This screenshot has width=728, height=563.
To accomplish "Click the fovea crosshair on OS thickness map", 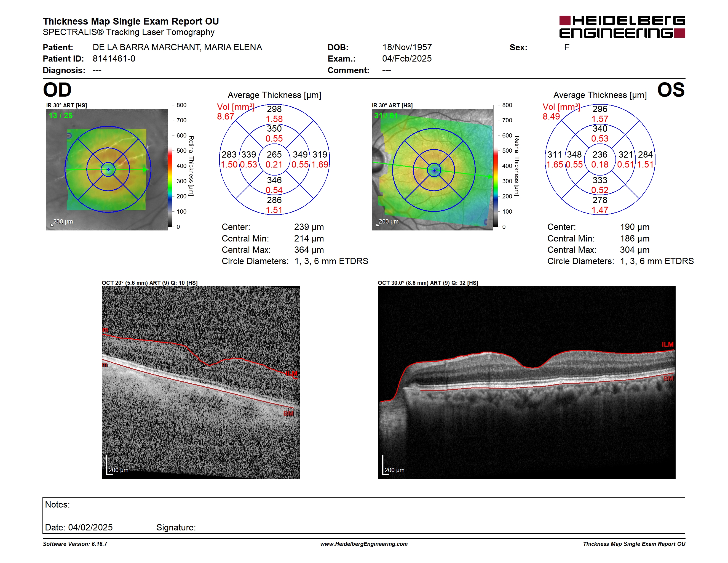I will (x=434, y=170).
